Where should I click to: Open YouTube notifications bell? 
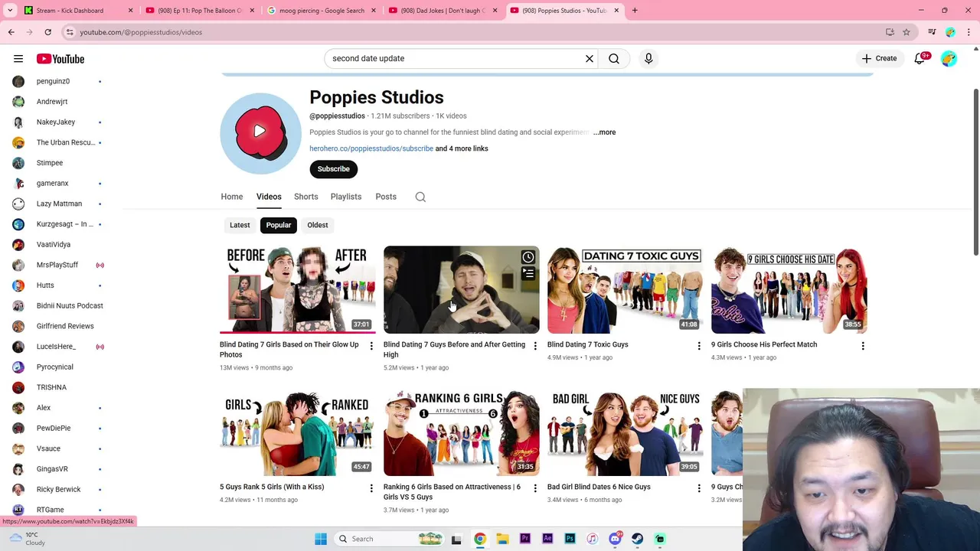pyautogui.click(x=920, y=58)
